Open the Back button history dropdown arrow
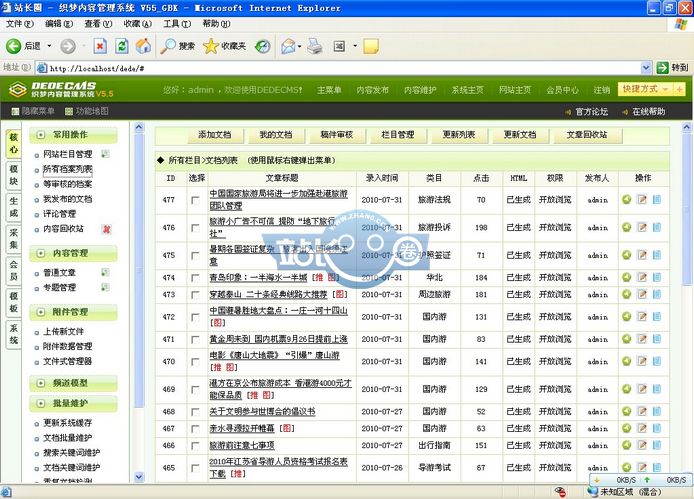694x499 pixels. (49, 46)
